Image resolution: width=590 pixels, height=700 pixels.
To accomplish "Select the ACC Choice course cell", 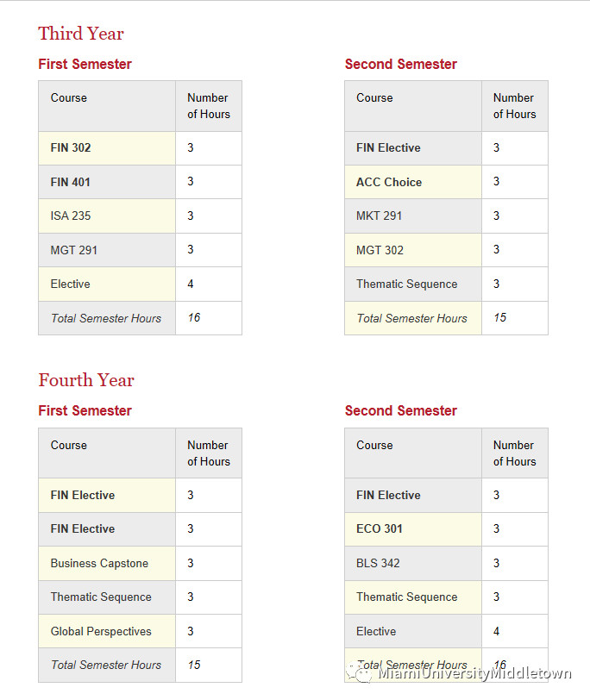I will [389, 182].
